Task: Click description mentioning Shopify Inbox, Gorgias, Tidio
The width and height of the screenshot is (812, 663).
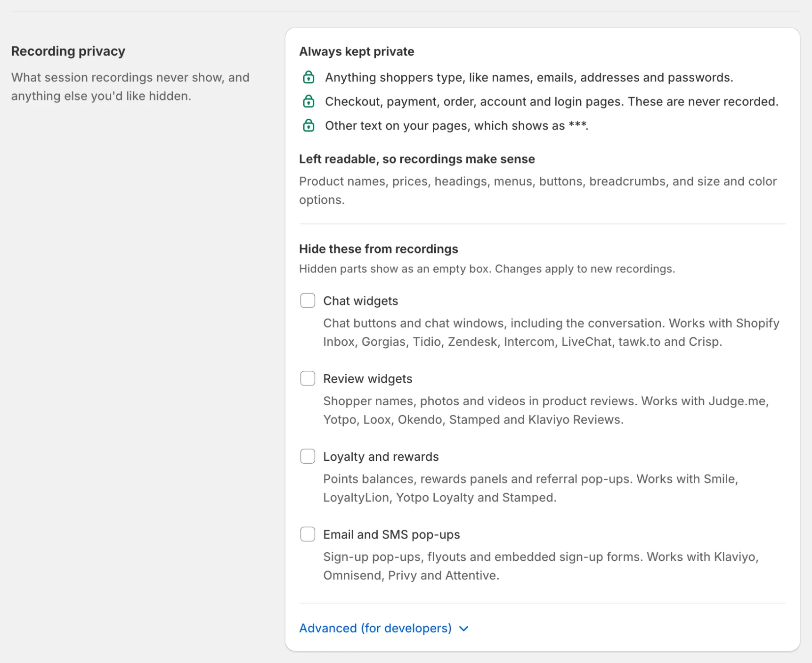Action: click(551, 333)
